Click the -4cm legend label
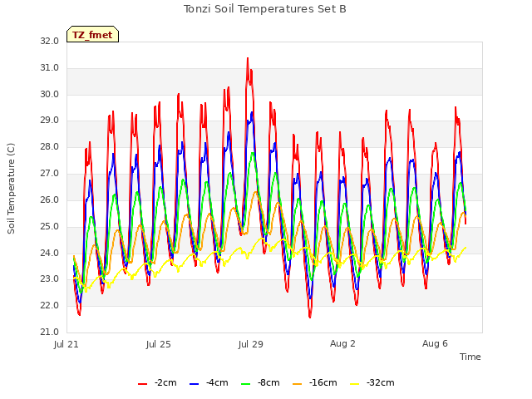This screenshot has height=399, width=532. pos(217,382)
